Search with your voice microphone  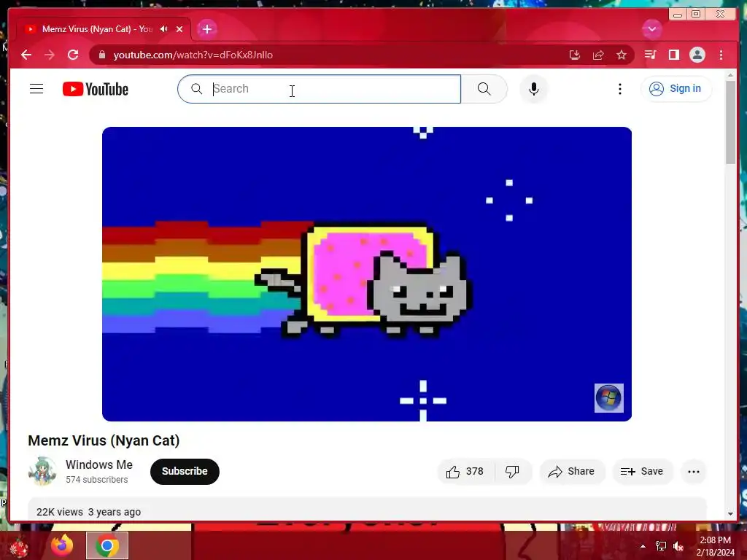click(533, 89)
